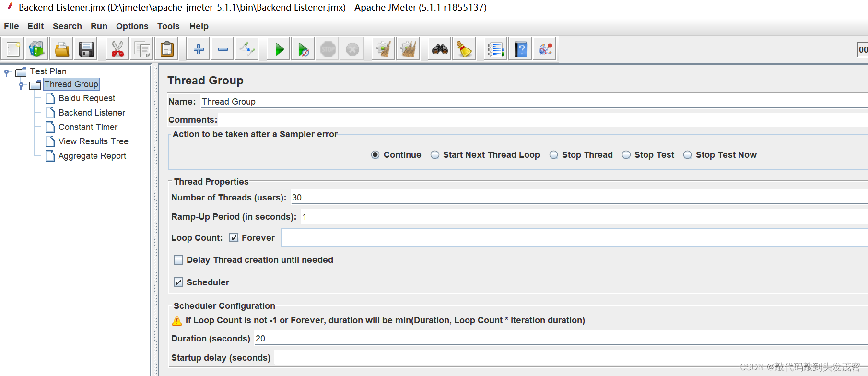The image size is (868, 376).
Task: Open the Run menu
Action: [x=99, y=26]
